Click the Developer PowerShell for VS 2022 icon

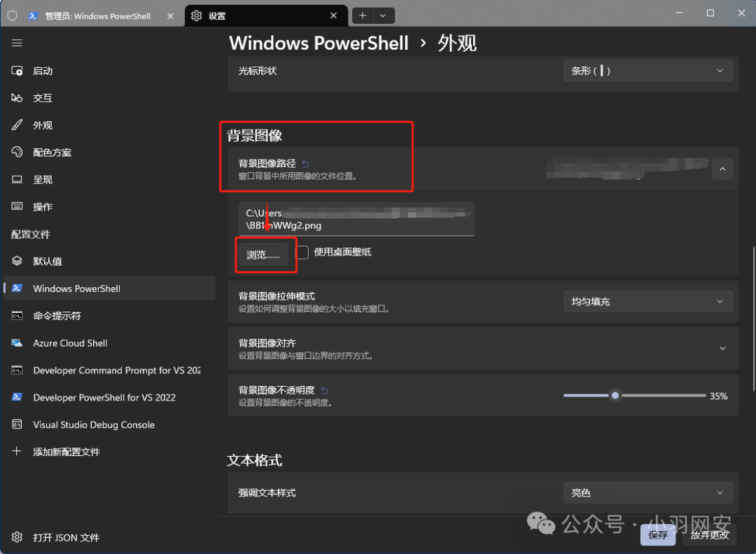[17, 397]
